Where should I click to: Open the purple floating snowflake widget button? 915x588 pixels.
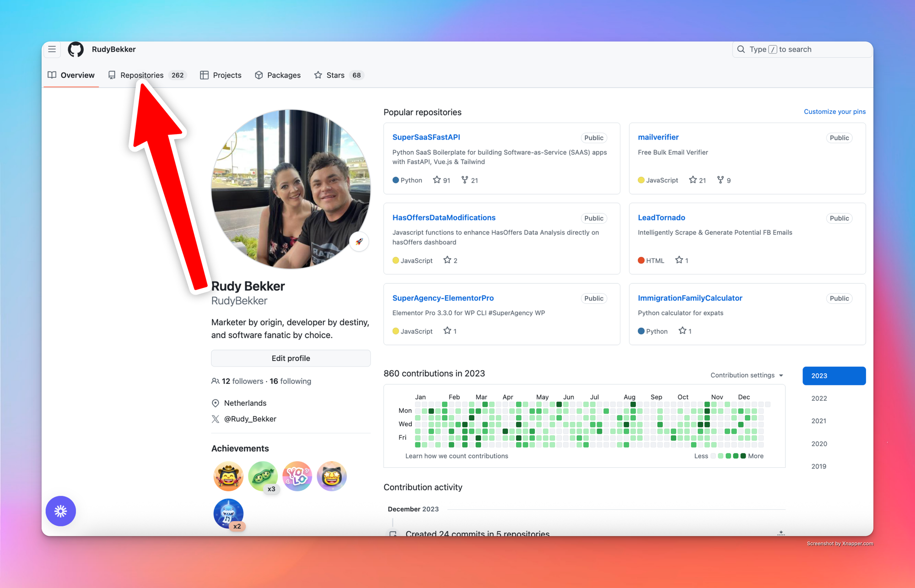click(61, 511)
